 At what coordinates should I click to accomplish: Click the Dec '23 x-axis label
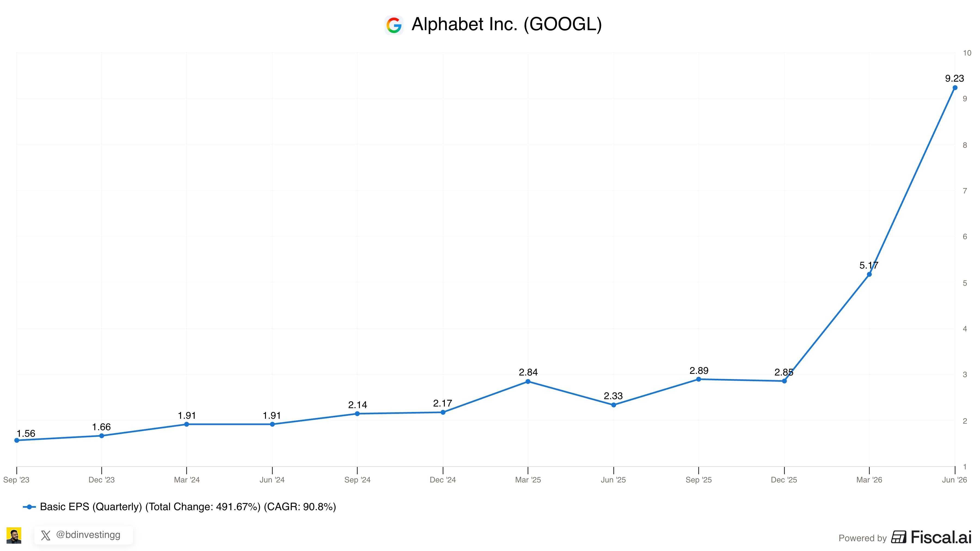point(102,480)
